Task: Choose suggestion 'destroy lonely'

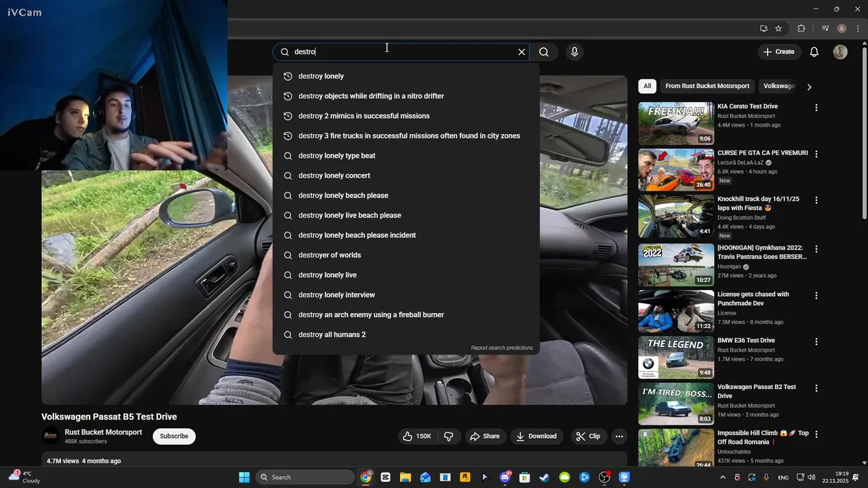Action: click(x=406, y=77)
